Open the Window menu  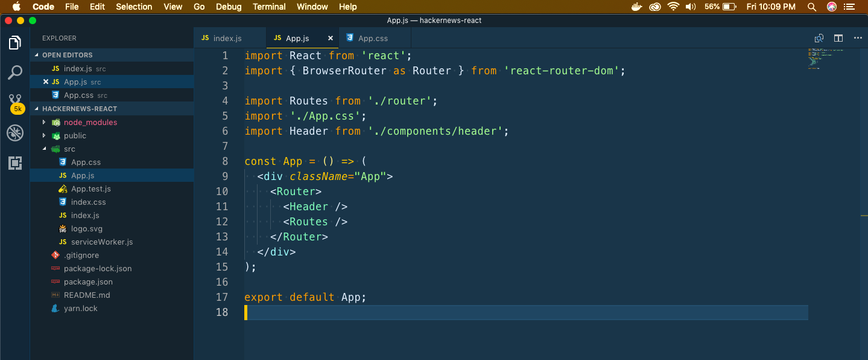point(312,7)
